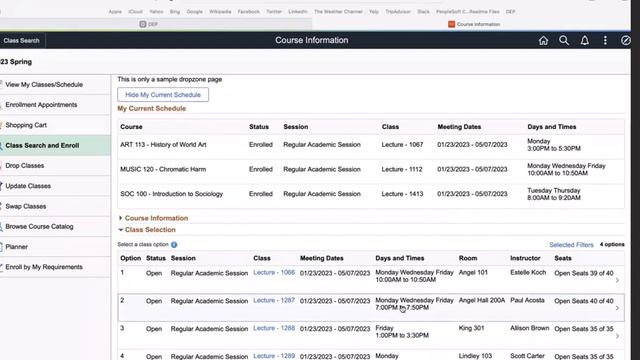Click room Angel Hall 200A
This screenshot has width=640, height=360.
pyautogui.click(x=482, y=300)
